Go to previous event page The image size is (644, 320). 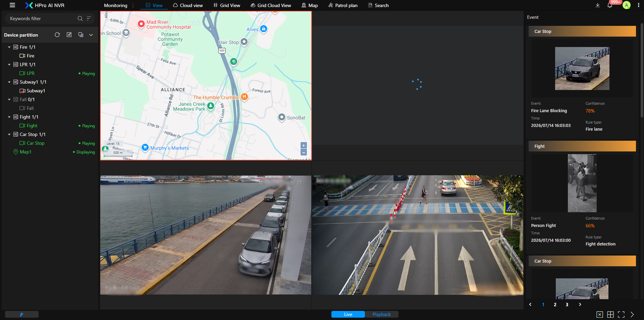[x=530, y=305]
